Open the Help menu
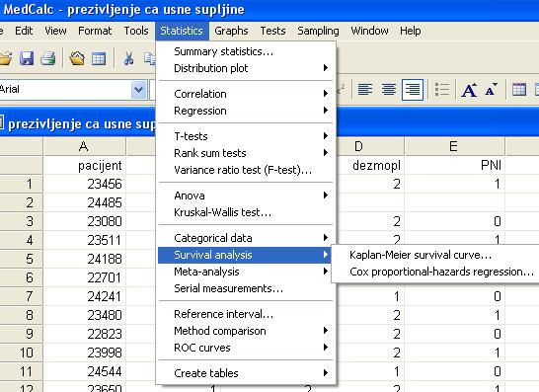 [411, 31]
